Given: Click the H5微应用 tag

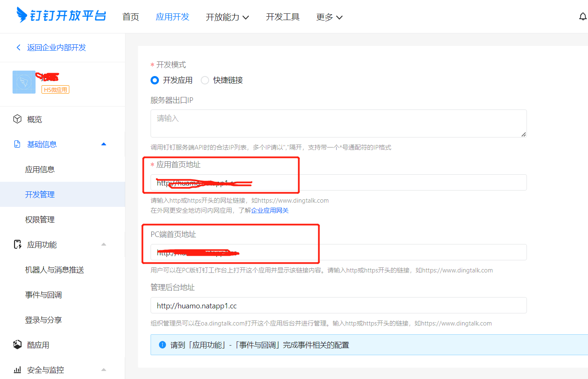Looking at the screenshot, I should 55,89.
